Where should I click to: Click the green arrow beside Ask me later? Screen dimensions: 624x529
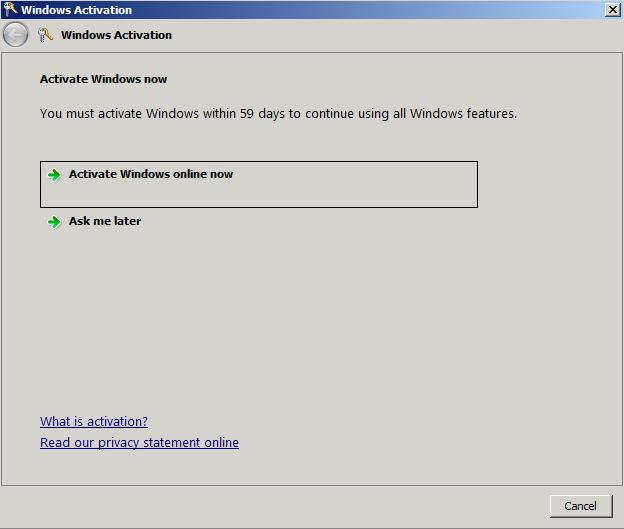click(x=54, y=222)
